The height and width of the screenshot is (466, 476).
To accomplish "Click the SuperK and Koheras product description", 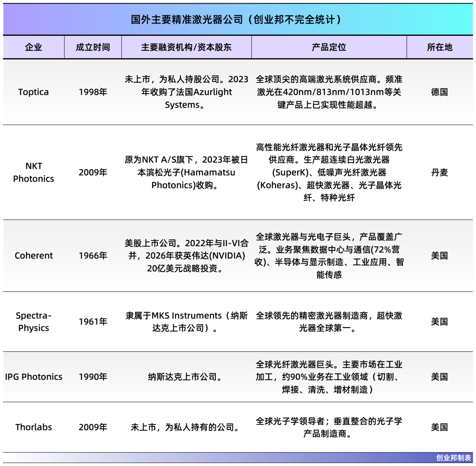I will click(329, 172).
